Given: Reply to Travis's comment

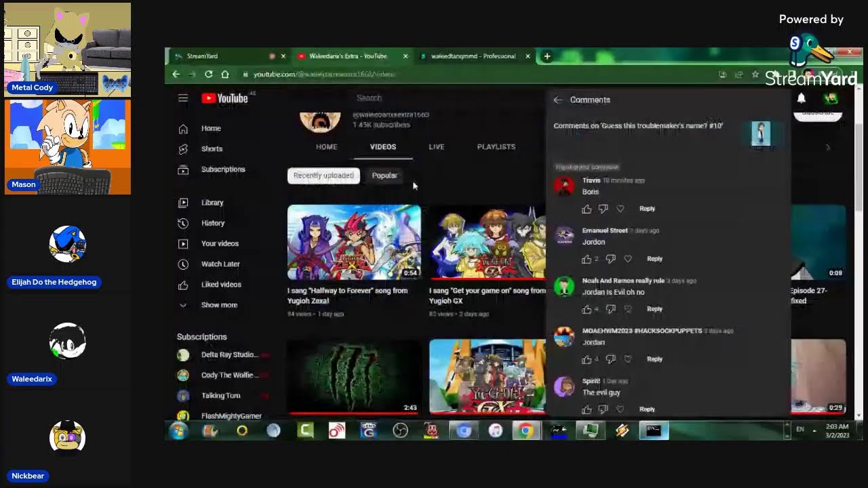Looking at the screenshot, I should tap(647, 209).
